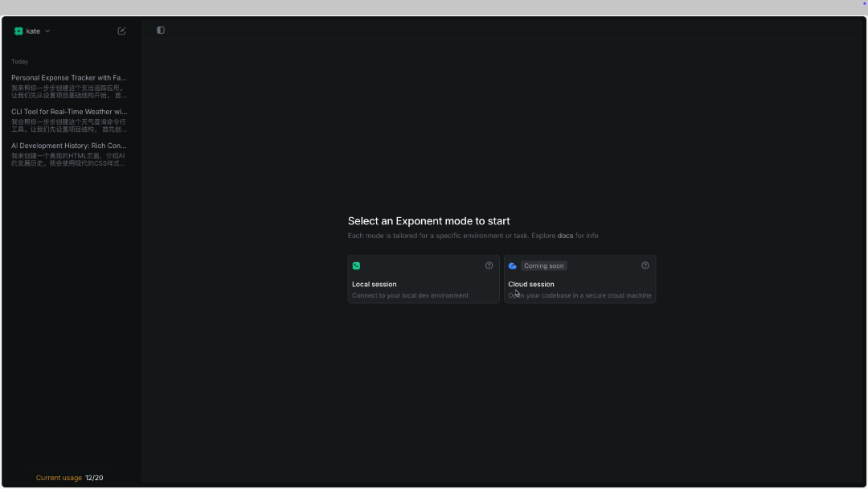Screen dimensions: 868x489
Task: Toggle the sidebar panel icon
Action: coord(161,31)
